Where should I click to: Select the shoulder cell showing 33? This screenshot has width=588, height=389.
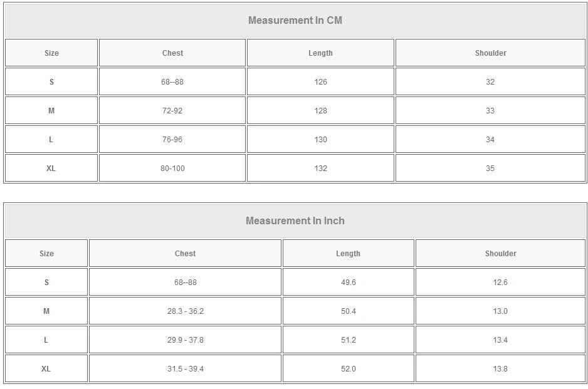point(490,111)
